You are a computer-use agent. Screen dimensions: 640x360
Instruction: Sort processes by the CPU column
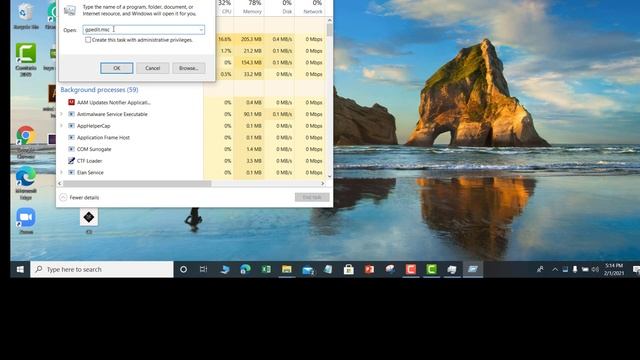click(226, 8)
